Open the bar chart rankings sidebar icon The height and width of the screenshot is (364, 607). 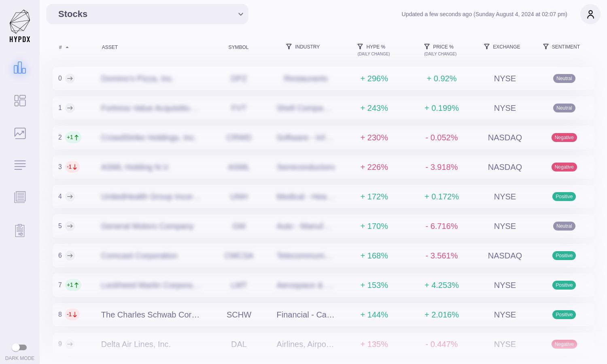(x=20, y=68)
